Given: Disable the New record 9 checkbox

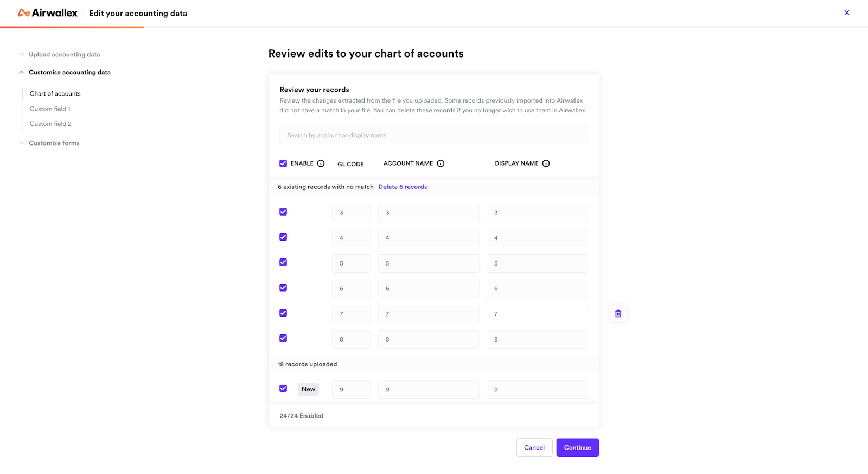Looking at the screenshot, I should (283, 389).
